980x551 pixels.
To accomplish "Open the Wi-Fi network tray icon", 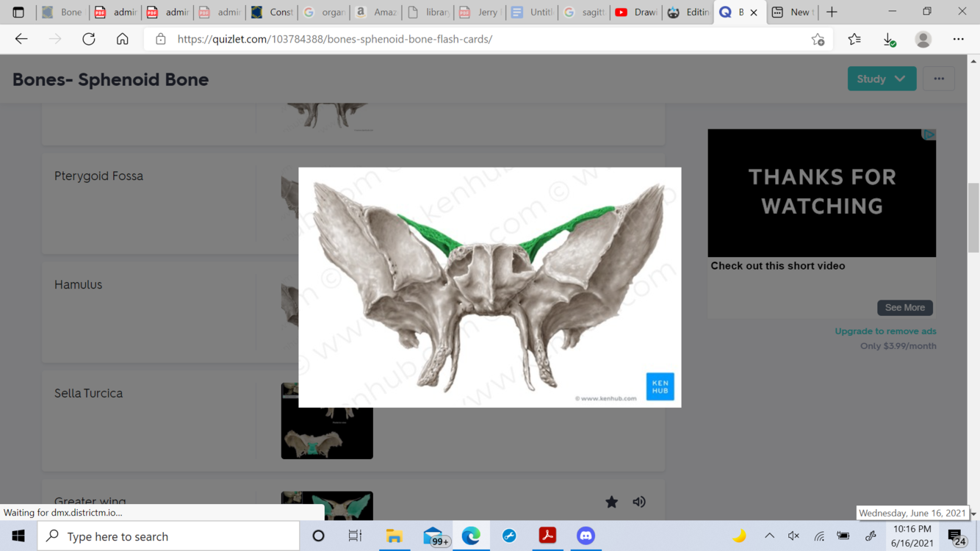I will coord(819,536).
